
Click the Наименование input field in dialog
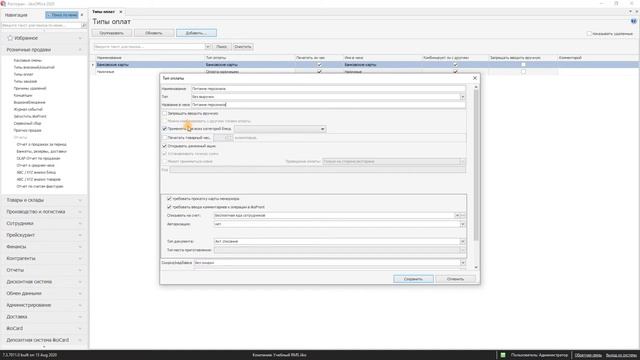tap(328, 89)
